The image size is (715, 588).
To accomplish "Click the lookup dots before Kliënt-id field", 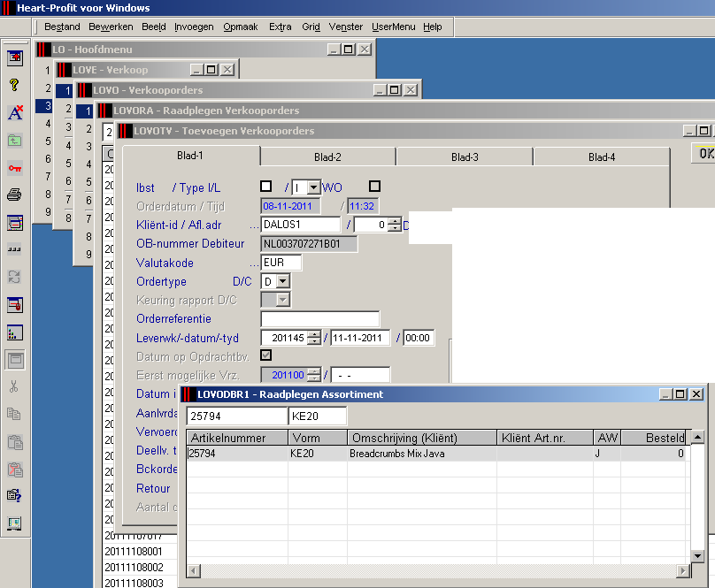I will pos(254,226).
